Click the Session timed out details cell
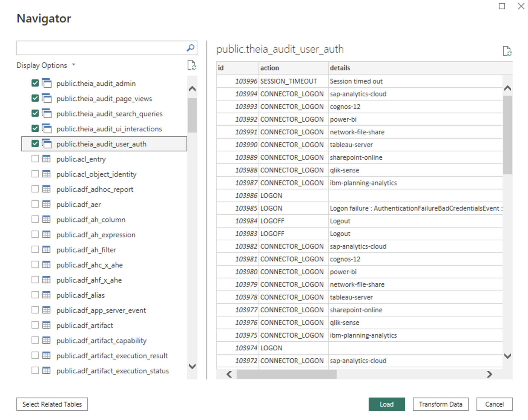Viewport: 528px width, 420px height. point(415,81)
